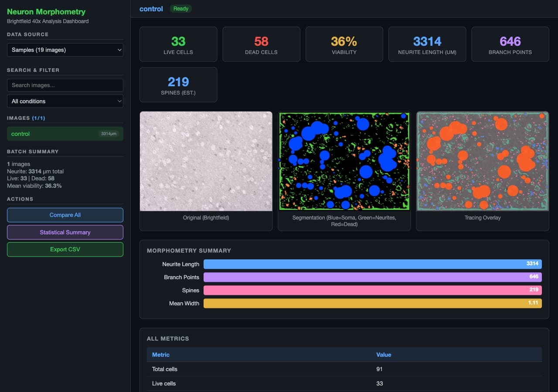Click the 36% Viability stat card
558x392 pixels.
344,44
